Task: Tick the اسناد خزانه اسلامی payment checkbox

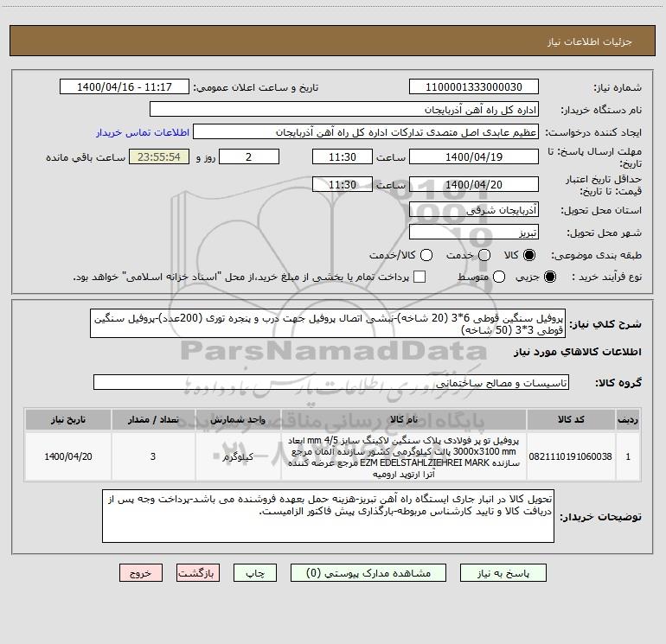Action: 419,277
